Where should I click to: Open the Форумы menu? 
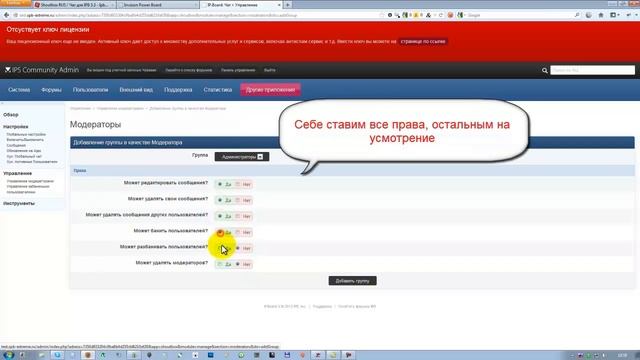click(x=51, y=90)
